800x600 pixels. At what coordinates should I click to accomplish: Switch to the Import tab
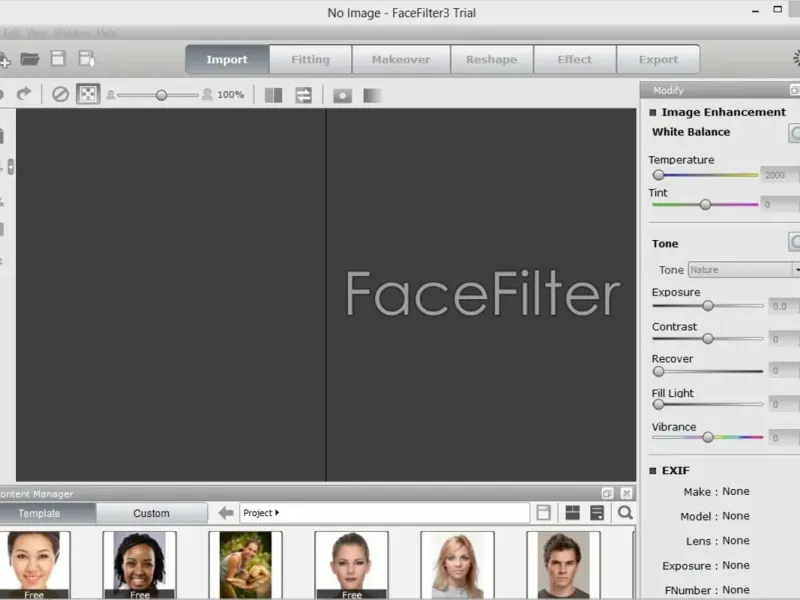click(227, 60)
